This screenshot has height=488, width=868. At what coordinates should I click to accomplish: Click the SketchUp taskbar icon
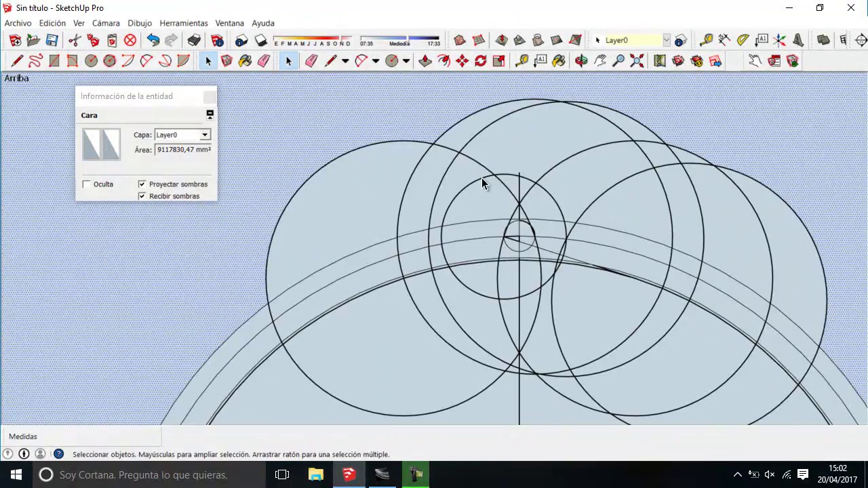pos(349,474)
